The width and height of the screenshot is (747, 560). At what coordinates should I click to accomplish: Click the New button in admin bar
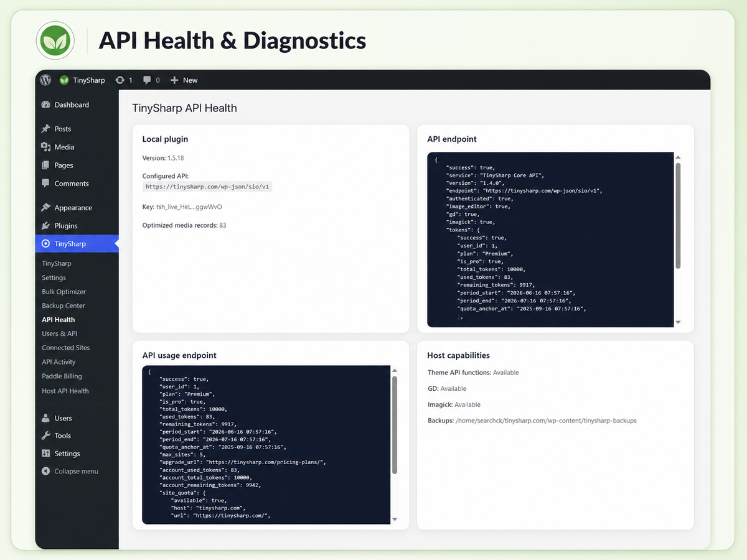pyautogui.click(x=184, y=80)
